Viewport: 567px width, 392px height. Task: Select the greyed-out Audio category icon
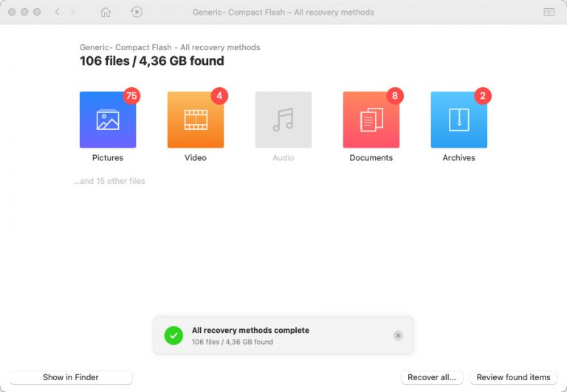pos(283,120)
